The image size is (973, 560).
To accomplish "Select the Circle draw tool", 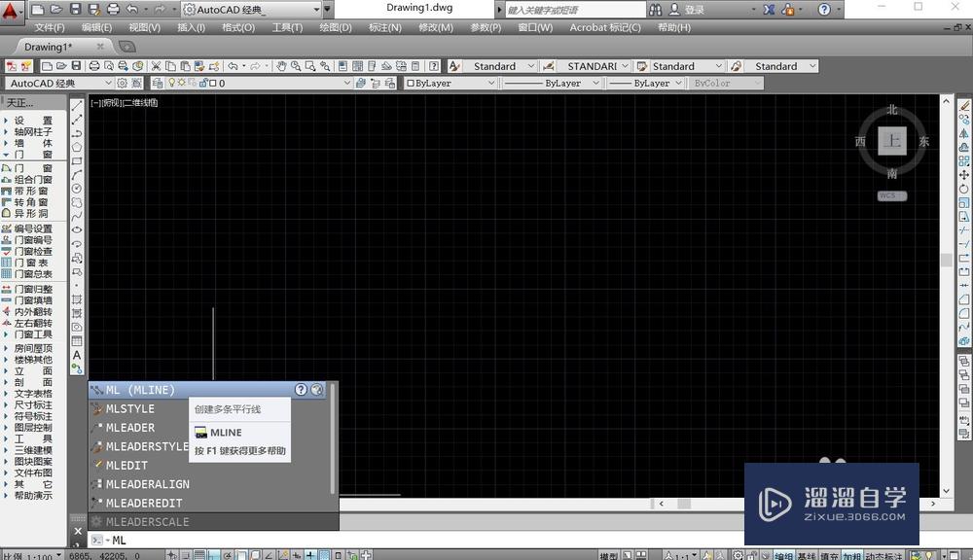I will pos(77,189).
